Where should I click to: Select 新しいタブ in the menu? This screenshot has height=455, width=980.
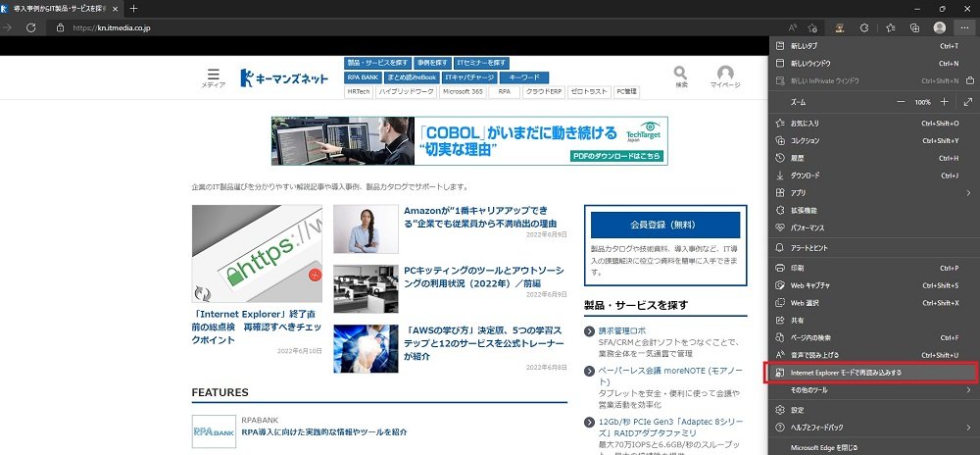coord(874,46)
